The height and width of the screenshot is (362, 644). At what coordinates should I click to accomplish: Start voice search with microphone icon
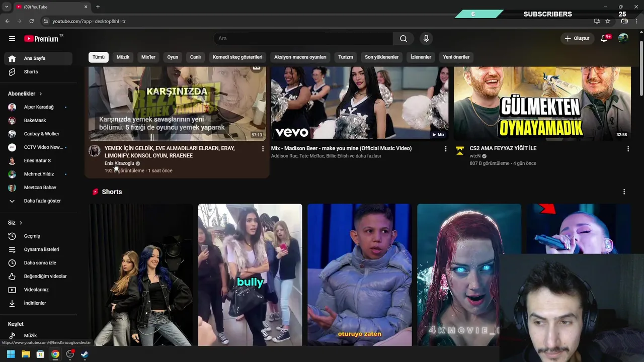(x=426, y=39)
